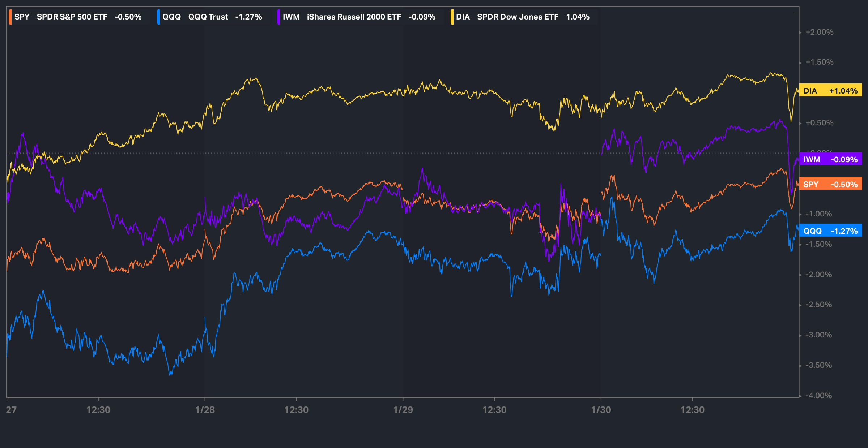Click the QQQ -1.27% price tag on axis

[x=830, y=231]
